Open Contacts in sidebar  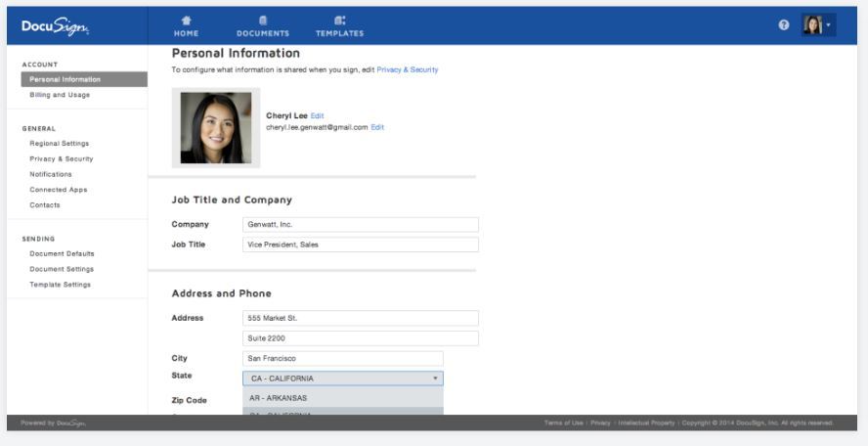(45, 205)
